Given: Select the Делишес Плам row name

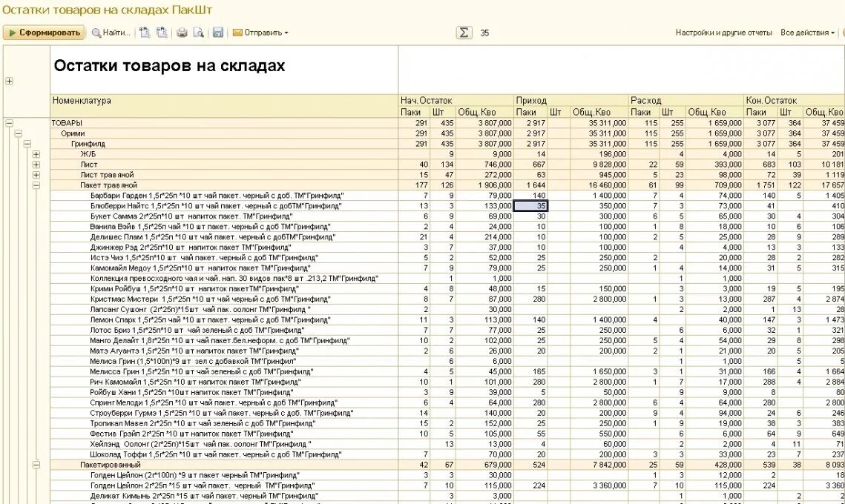Looking at the screenshot, I should pos(212,237).
